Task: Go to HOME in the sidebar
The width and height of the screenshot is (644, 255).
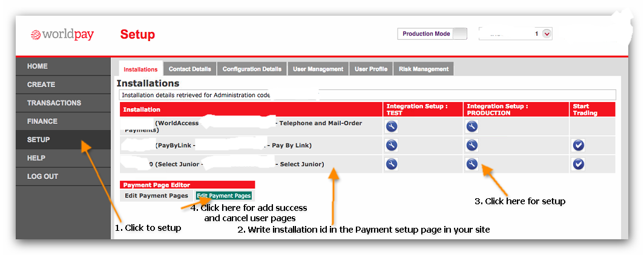Action: [x=63, y=66]
